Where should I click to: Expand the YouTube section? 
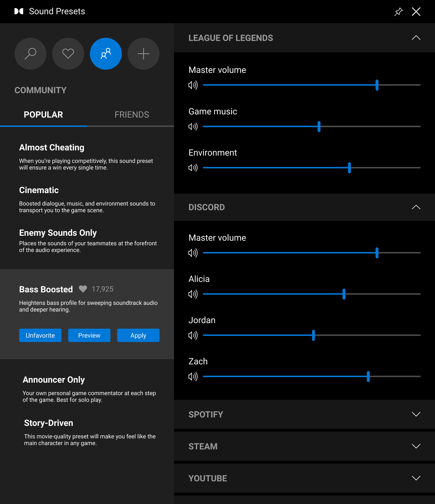[x=416, y=478]
